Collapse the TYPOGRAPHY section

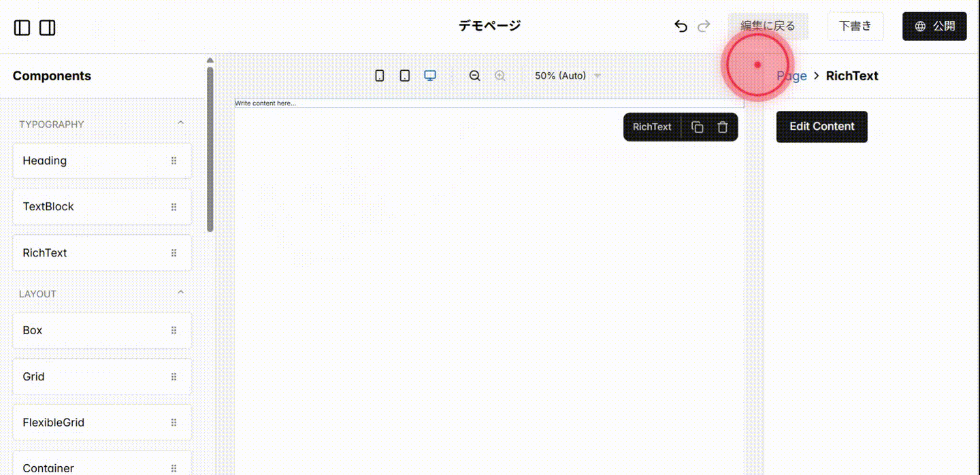180,122
